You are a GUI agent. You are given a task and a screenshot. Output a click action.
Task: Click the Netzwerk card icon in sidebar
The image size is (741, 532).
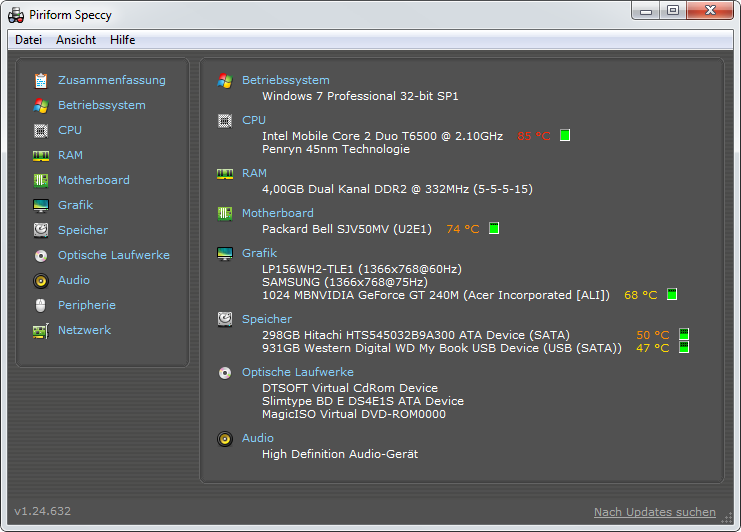click(x=41, y=331)
